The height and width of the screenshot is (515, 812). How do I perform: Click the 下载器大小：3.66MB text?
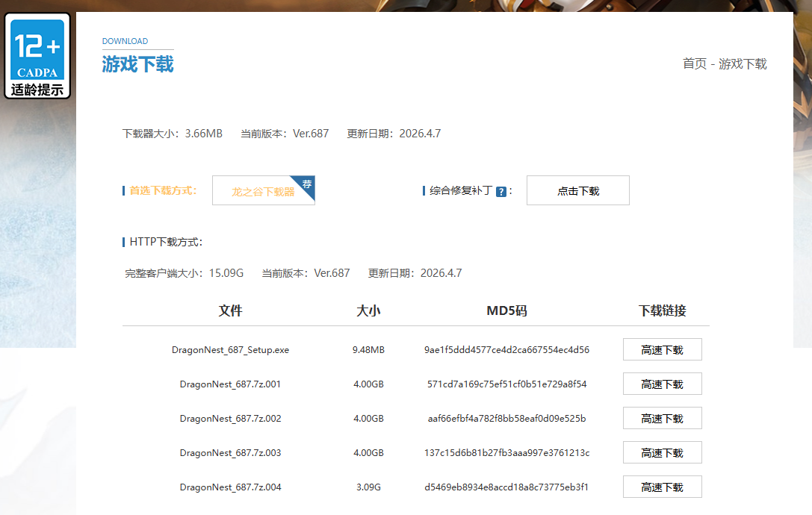(x=173, y=134)
